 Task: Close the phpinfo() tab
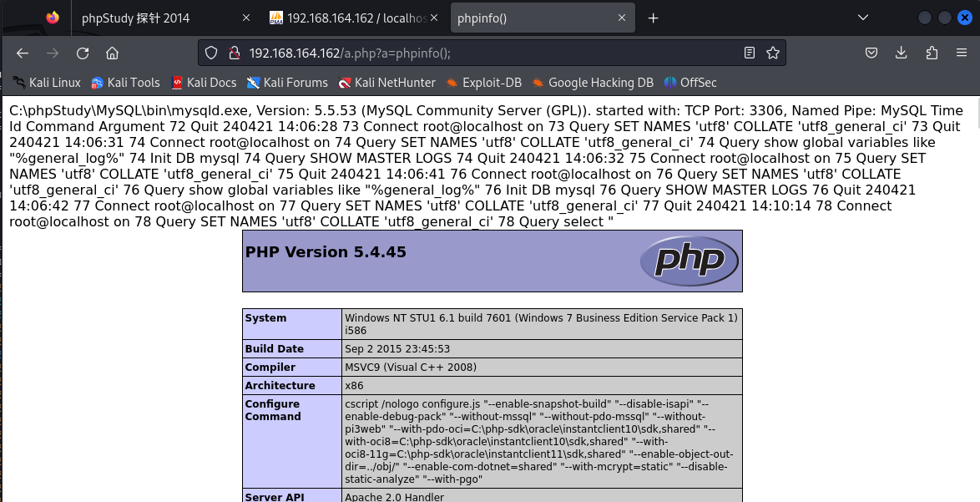[x=622, y=18]
